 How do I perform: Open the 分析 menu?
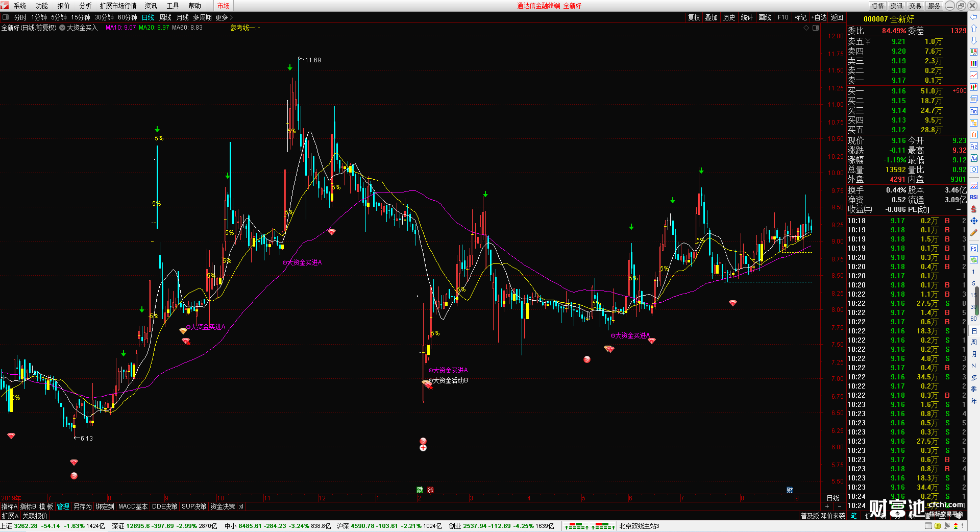[x=85, y=6]
